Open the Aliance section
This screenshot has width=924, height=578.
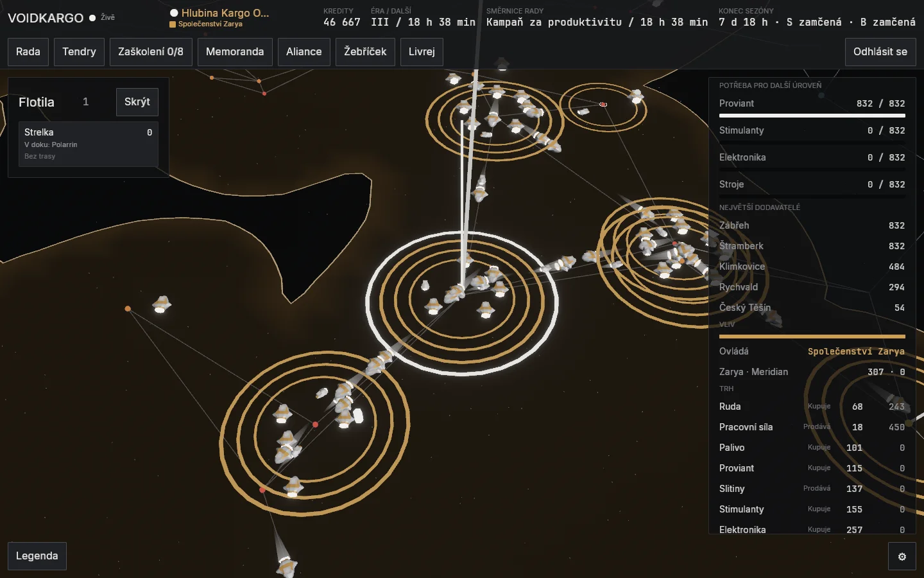click(x=304, y=52)
